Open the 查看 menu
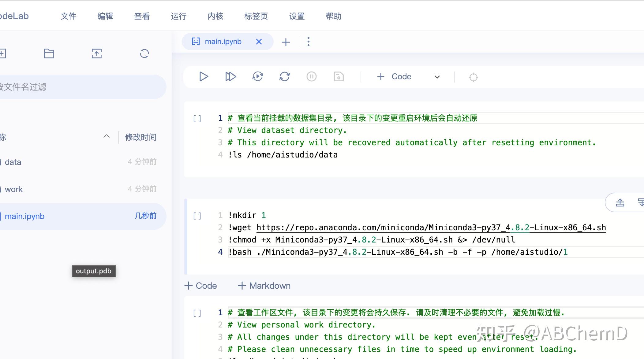This screenshot has width=644, height=359. (x=142, y=16)
